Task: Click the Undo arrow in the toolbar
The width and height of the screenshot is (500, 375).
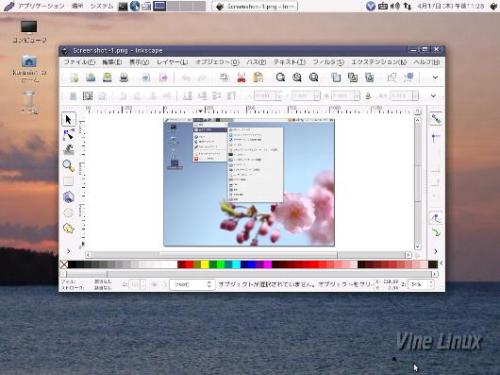Action: 186,78
